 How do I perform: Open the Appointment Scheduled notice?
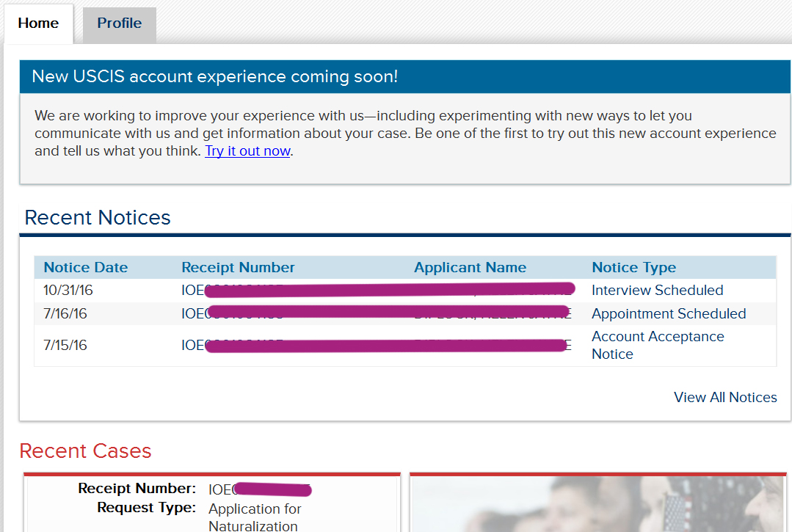coord(668,313)
